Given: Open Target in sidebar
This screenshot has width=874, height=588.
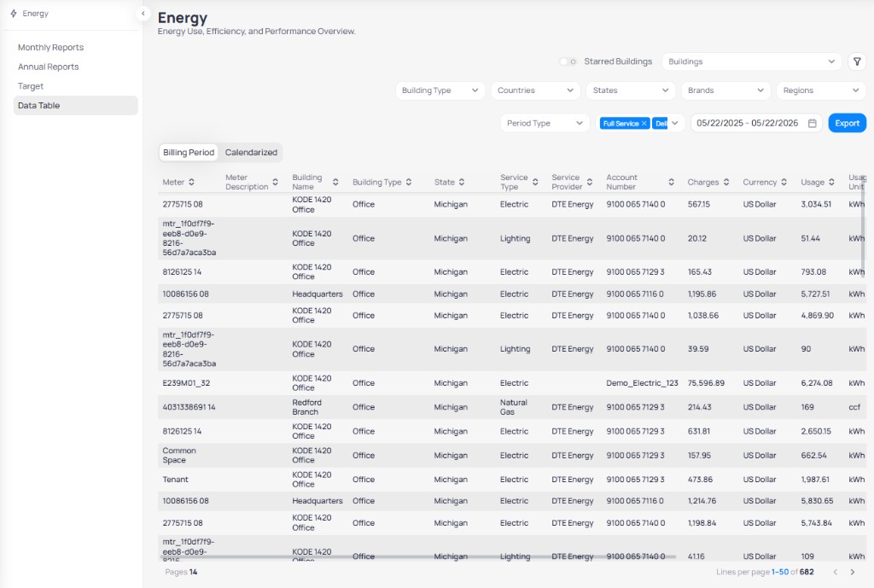Looking at the screenshot, I should tap(31, 86).
